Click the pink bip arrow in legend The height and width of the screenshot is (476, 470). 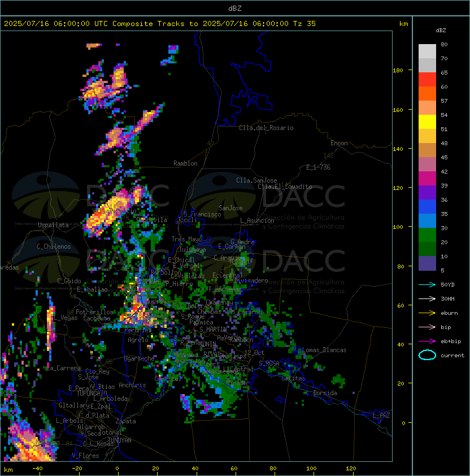click(x=427, y=327)
